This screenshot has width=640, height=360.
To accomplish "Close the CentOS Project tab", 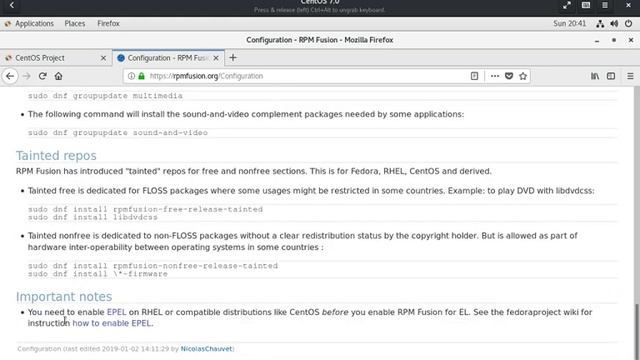I will [x=103, y=58].
